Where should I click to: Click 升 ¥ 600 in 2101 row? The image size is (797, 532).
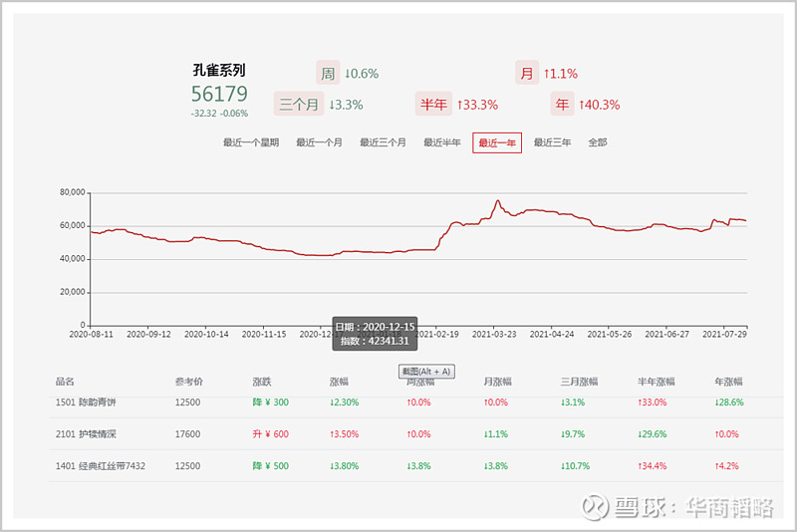point(270,434)
